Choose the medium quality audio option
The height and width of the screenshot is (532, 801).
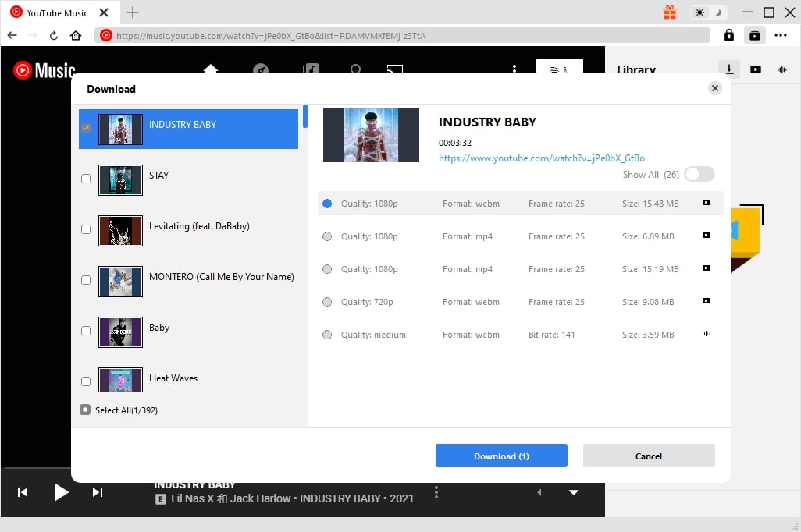327,335
